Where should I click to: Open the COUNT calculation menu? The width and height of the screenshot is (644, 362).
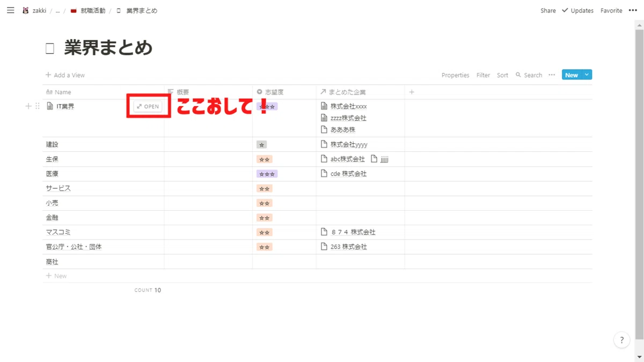click(148, 290)
